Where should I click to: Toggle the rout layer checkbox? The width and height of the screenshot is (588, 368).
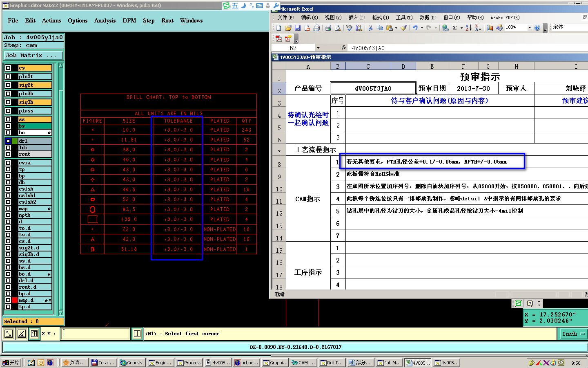8,154
